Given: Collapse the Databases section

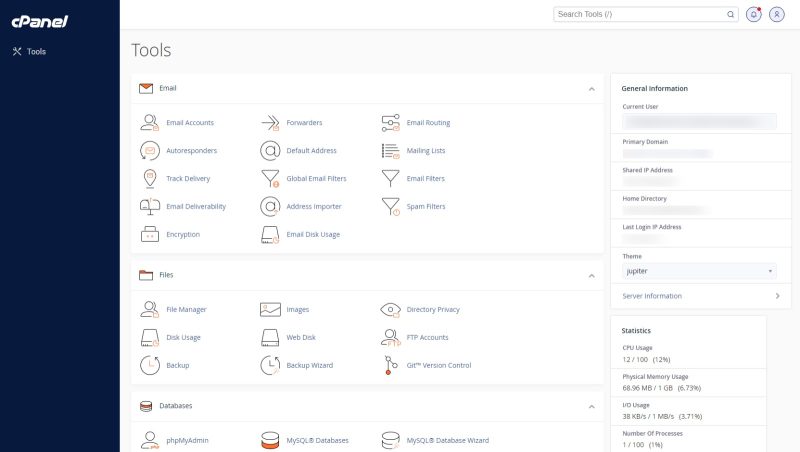Looking at the screenshot, I should pos(592,406).
